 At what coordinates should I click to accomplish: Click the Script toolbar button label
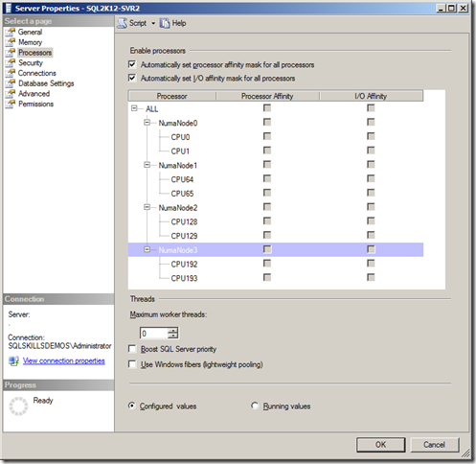[138, 23]
